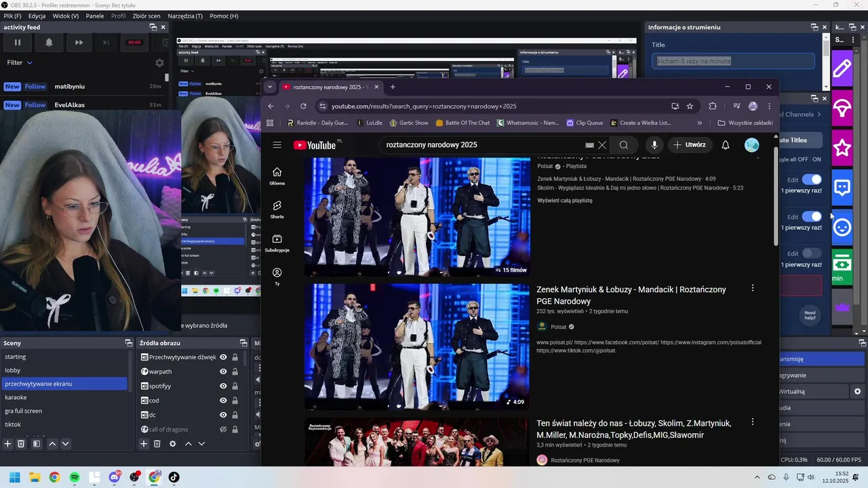The height and width of the screenshot is (488, 868).
Task: Open YouTube notifications bell
Action: tap(726, 145)
